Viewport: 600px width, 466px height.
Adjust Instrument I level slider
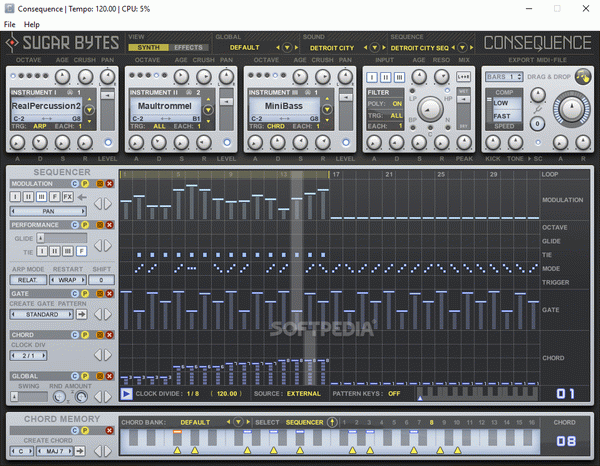[107, 95]
